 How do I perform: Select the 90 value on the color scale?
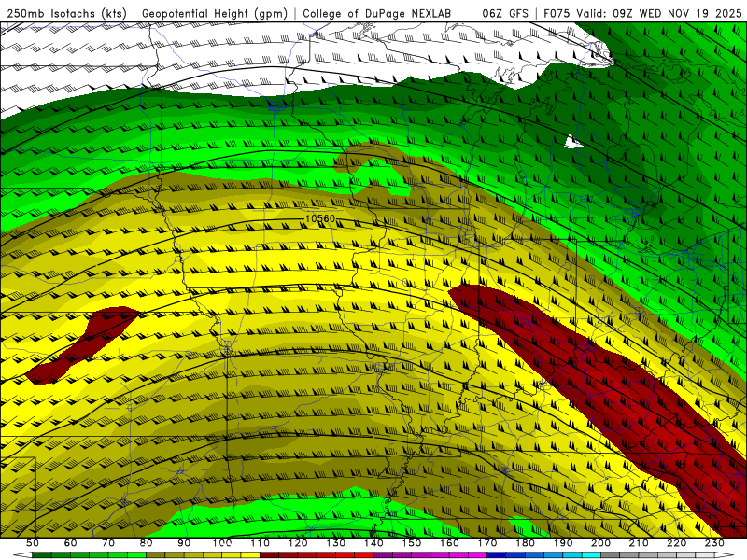point(184,543)
